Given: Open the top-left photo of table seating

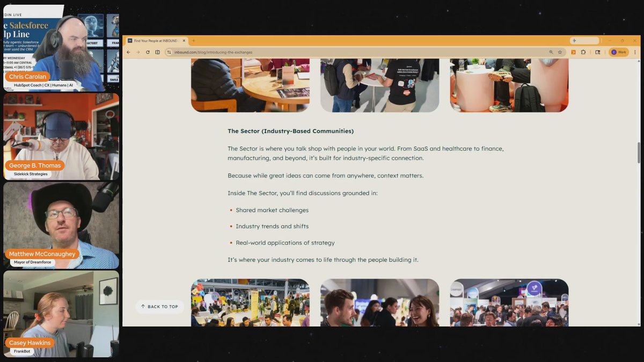Looking at the screenshot, I should (250, 85).
